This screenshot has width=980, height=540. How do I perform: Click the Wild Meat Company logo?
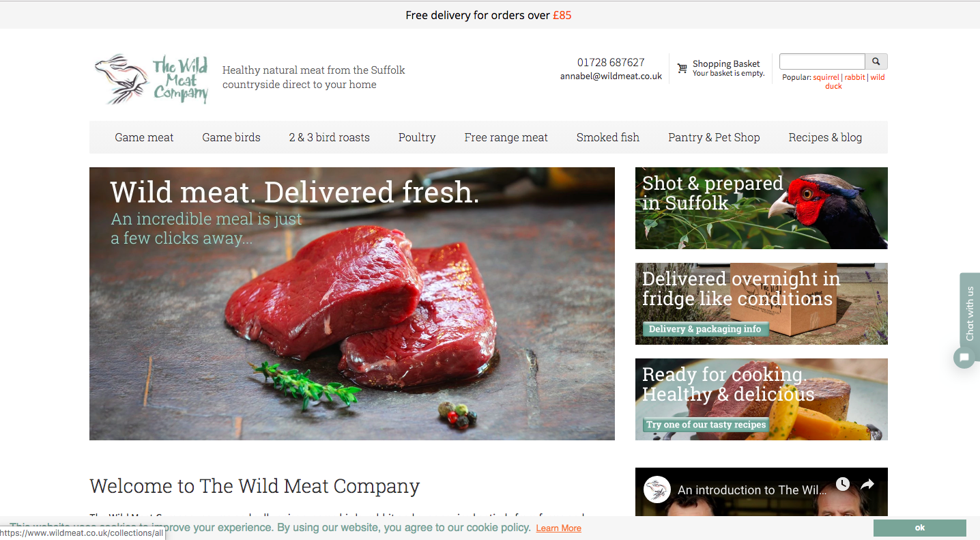152,79
